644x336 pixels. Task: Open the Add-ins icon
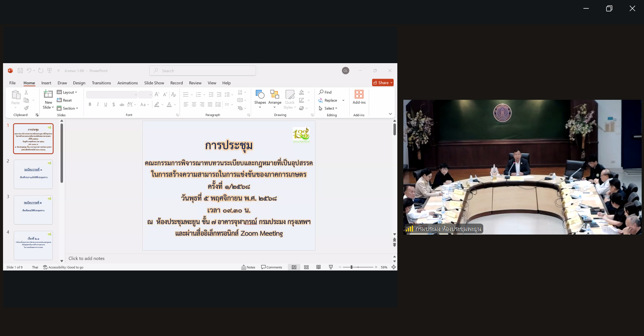[359, 94]
